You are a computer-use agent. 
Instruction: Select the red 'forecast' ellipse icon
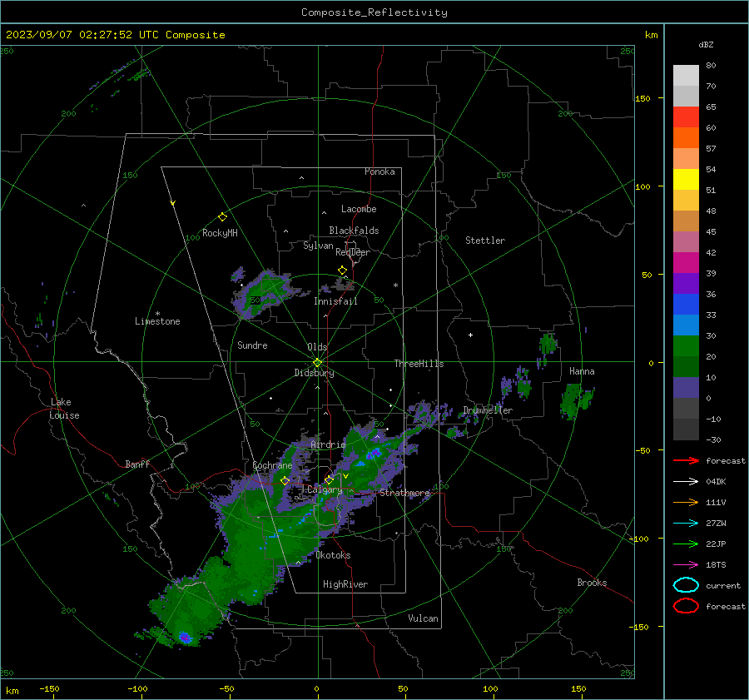pos(686,606)
